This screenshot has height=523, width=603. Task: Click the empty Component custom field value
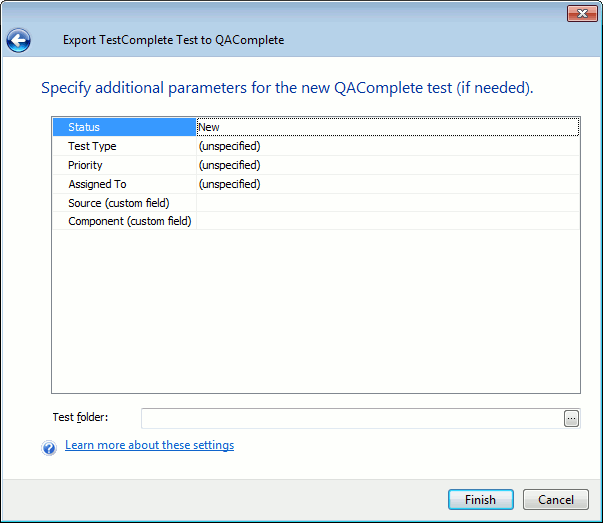coord(387,221)
